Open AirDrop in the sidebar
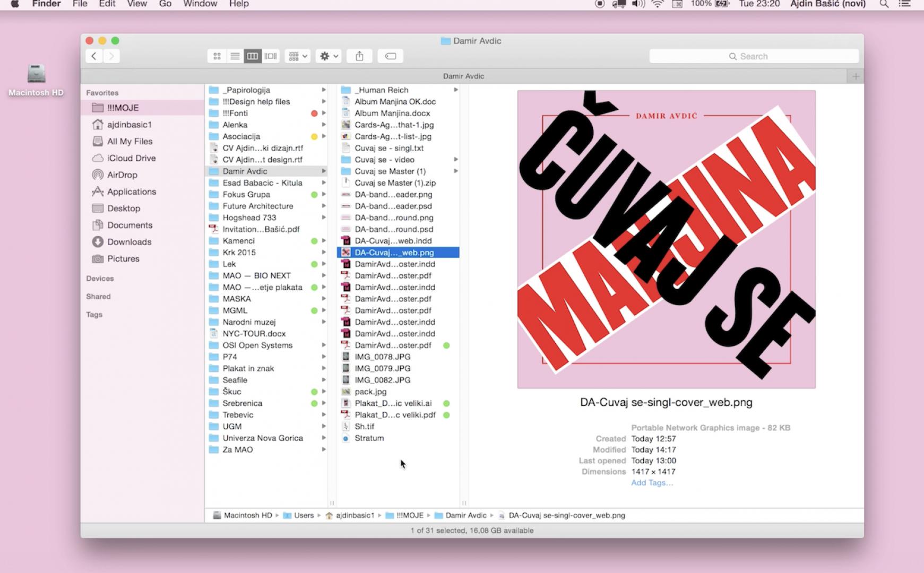The width and height of the screenshot is (924, 573). tap(122, 175)
